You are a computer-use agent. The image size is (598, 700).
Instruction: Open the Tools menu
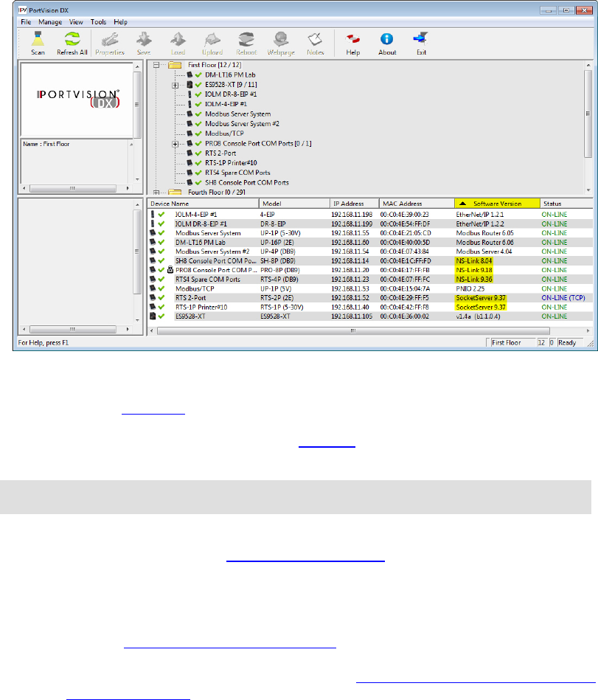(98, 22)
